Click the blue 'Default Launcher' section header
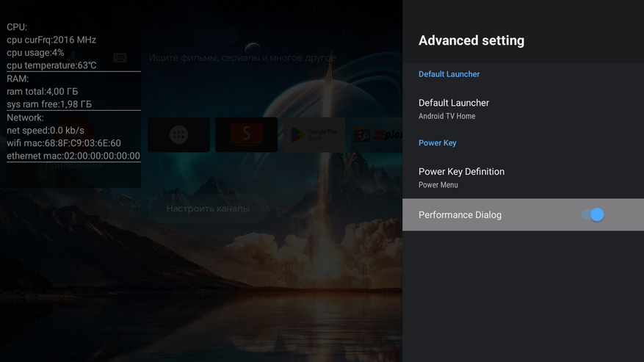Screen dimensions: 644x362 449,74
